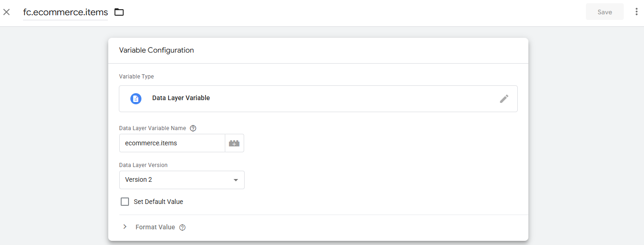Open the three-dot more actions menu
The width and height of the screenshot is (644, 245).
(636, 12)
